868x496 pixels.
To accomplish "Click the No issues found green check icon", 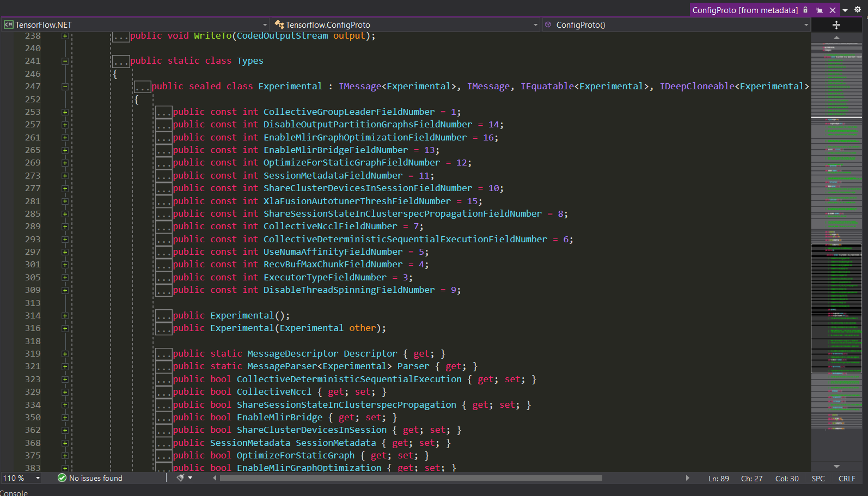I will coord(62,478).
